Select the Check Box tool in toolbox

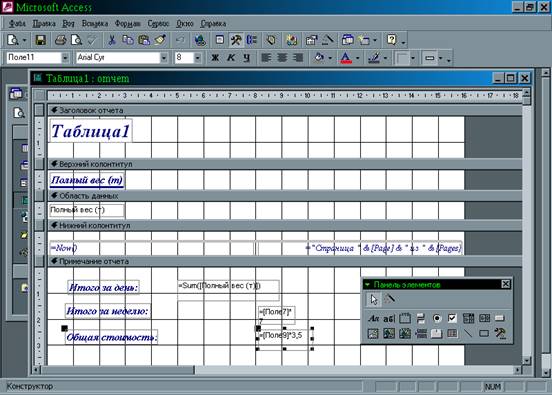click(x=452, y=319)
